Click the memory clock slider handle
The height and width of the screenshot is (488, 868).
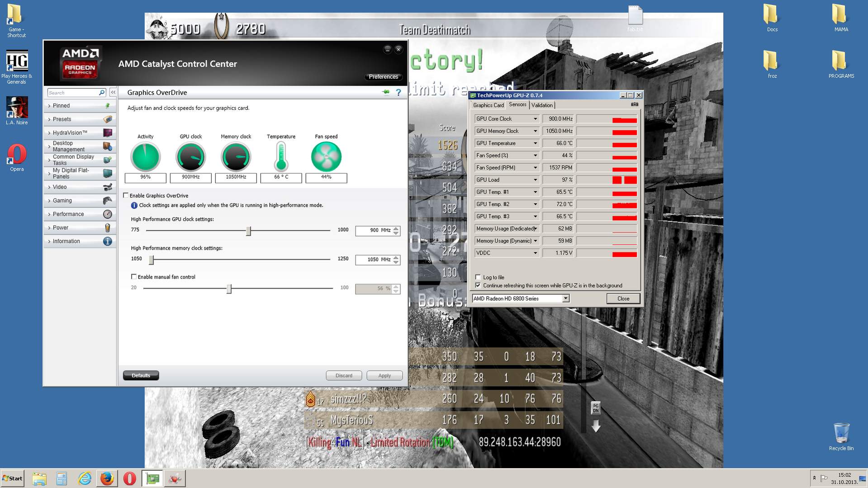[x=152, y=260]
